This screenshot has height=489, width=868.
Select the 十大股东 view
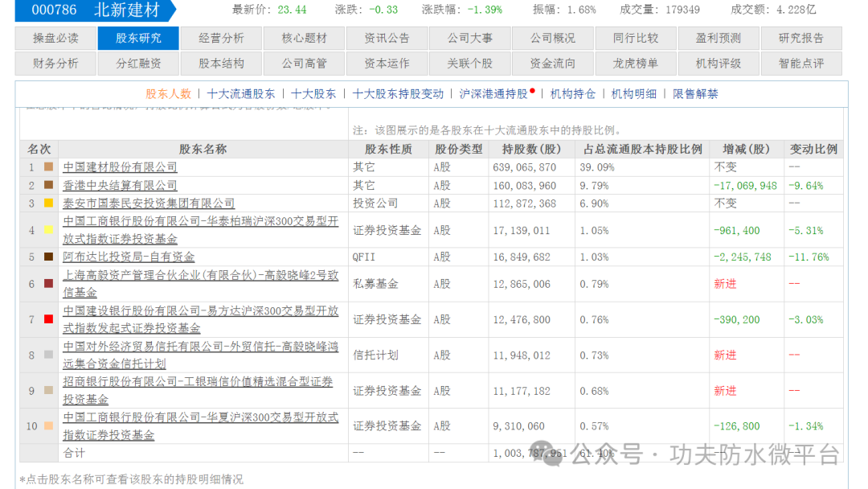tap(317, 93)
